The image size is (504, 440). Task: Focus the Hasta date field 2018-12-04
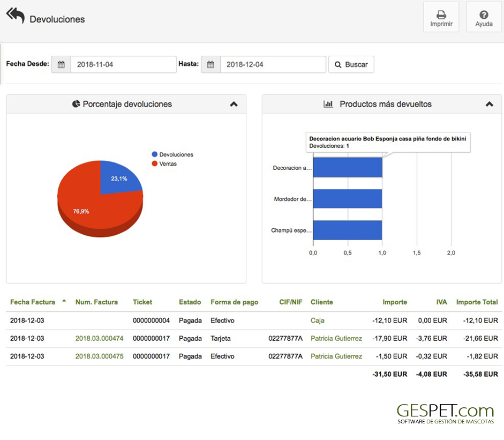tap(273, 65)
